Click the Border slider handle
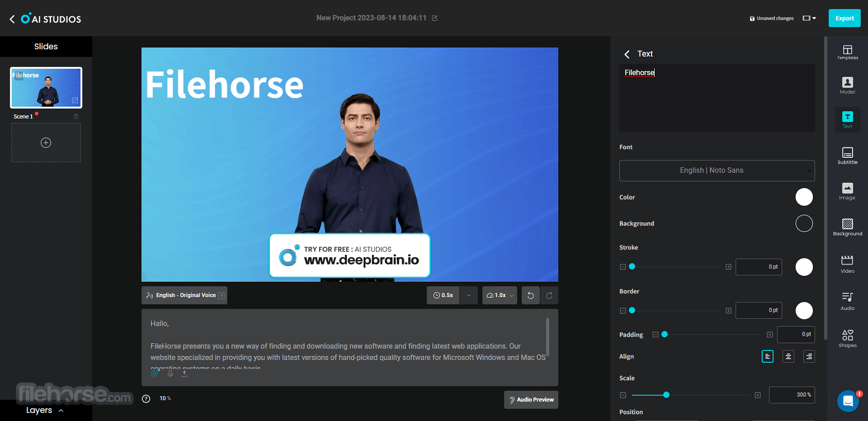The image size is (868, 421). pyautogui.click(x=632, y=311)
